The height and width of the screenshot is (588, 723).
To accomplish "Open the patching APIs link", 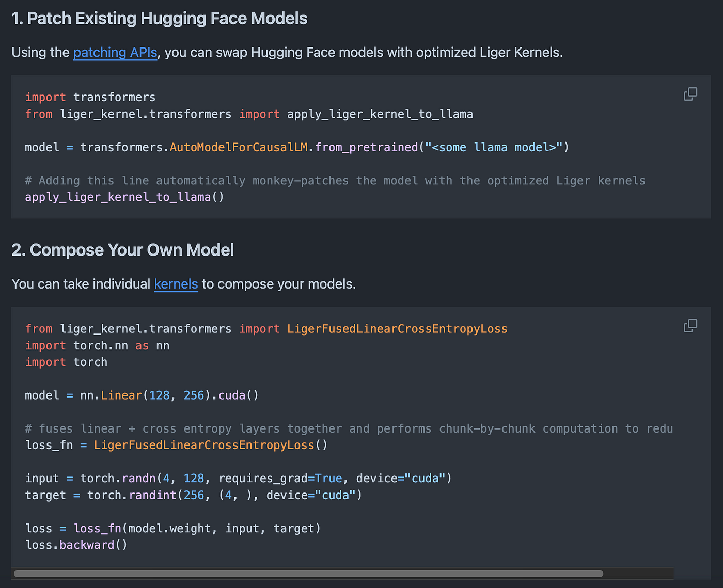I will tap(115, 53).
